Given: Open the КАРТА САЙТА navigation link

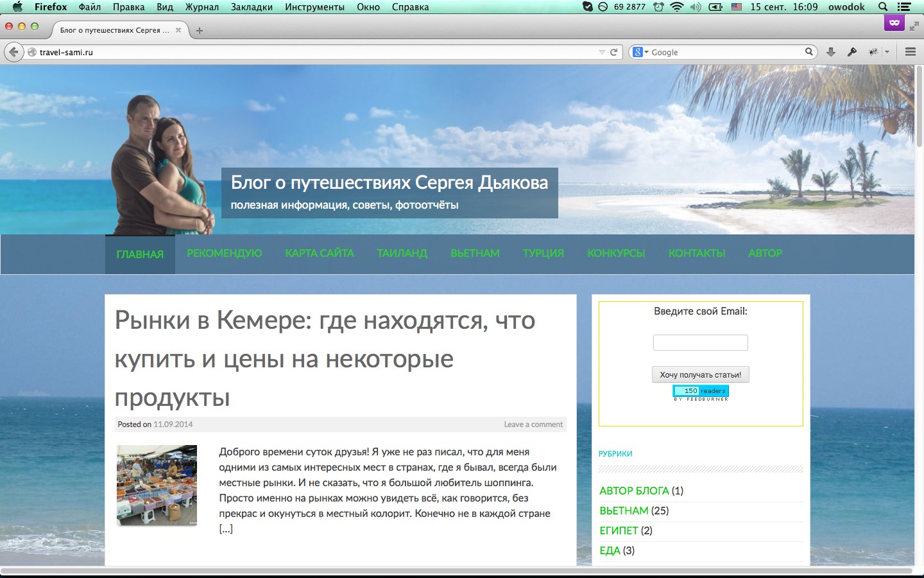Looking at the screenshot, I should point(320,253).
